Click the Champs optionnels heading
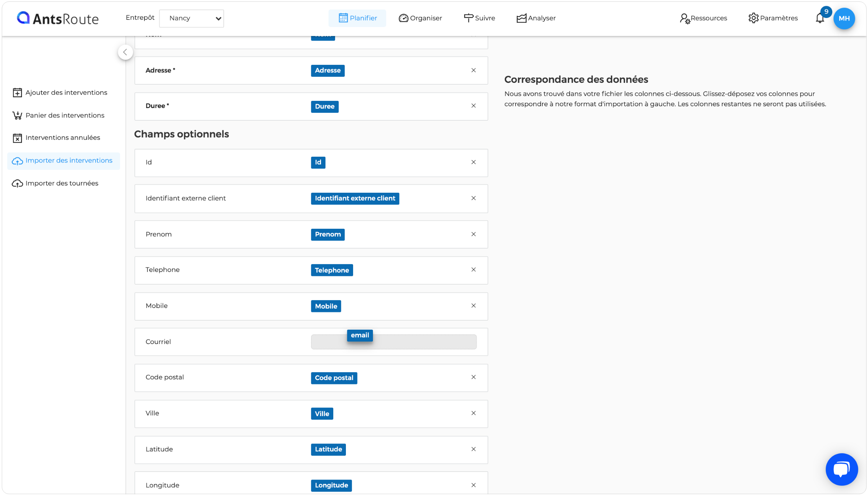The height and width of the screenshot is (495, 868). click(x=182, y=134)
